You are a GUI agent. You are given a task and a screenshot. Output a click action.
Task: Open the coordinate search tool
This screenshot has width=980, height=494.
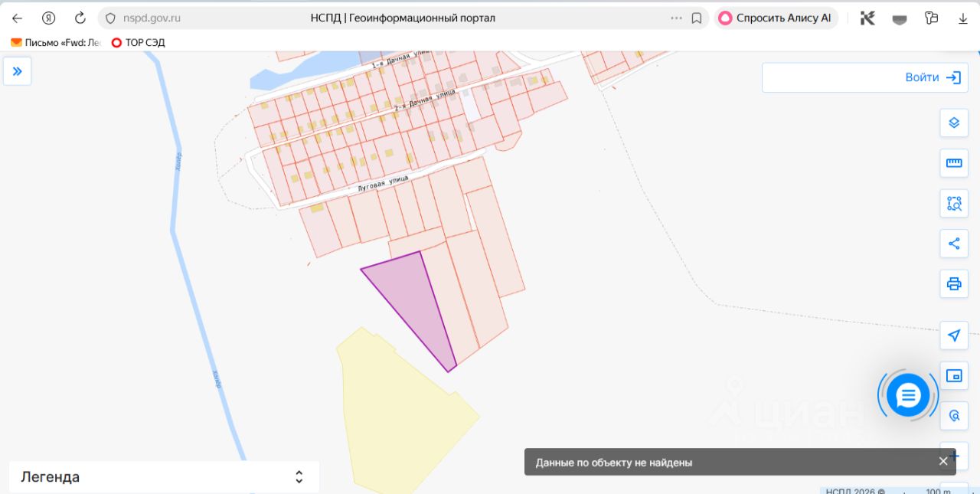tap(954, 416)
